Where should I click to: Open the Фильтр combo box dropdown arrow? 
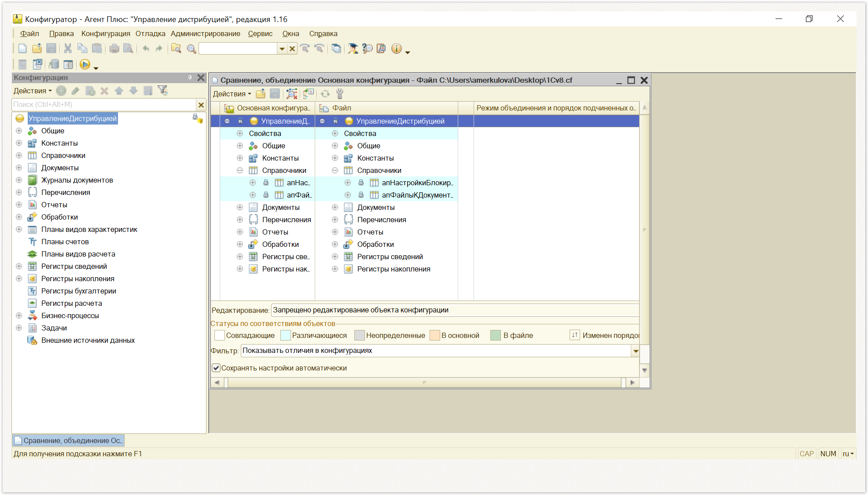635,351
